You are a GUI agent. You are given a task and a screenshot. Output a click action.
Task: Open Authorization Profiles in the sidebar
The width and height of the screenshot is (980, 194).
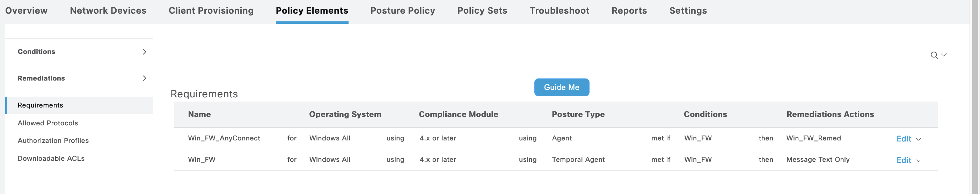click(53, 141)
